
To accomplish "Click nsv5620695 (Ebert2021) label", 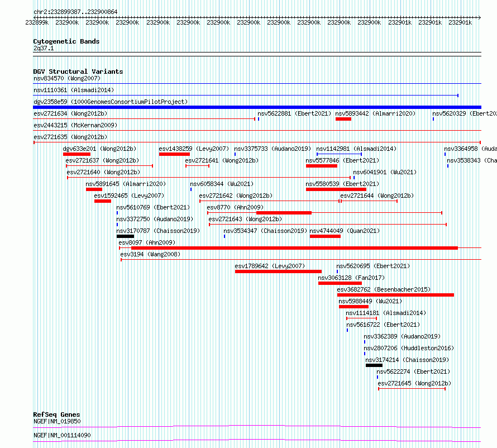I will 373,266.
